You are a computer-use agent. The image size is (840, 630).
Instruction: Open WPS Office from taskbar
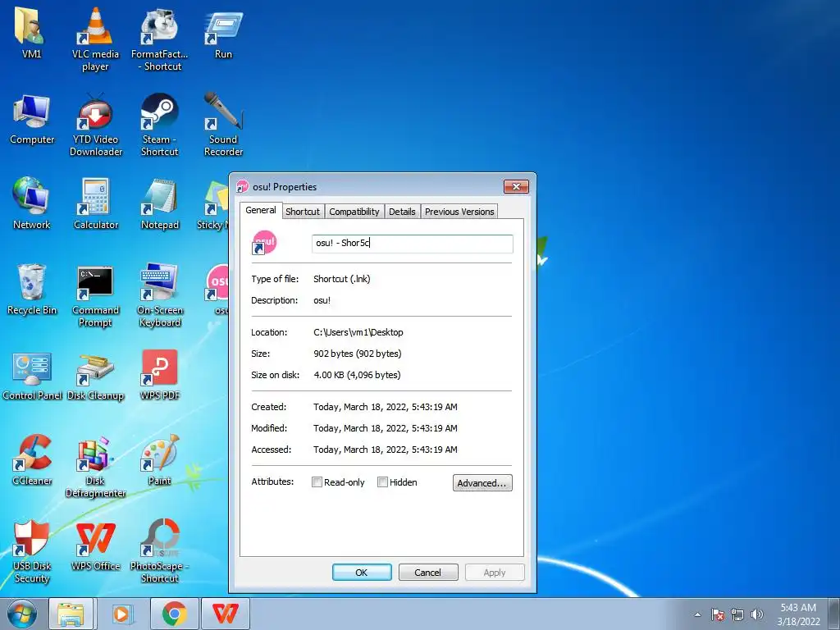tap(225, 614)
